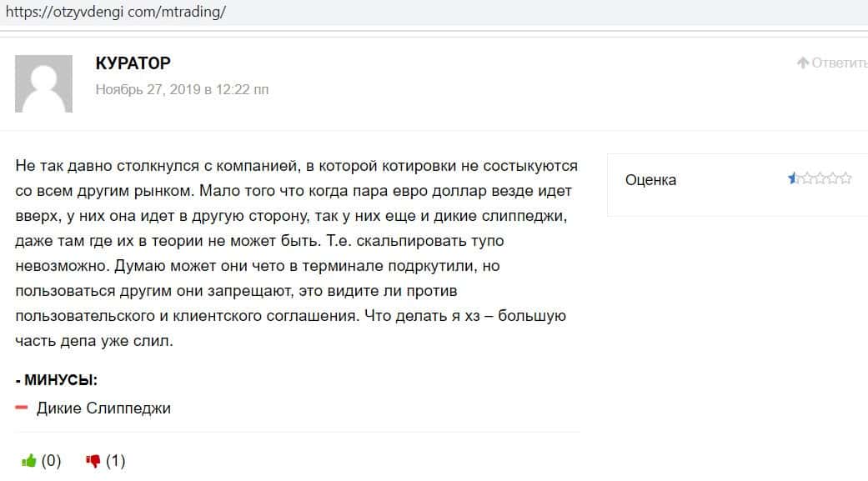Click the (1) dislike counter
Image resolution: width=868 pixels, height=481 pixels.
[x=115, y=460]
